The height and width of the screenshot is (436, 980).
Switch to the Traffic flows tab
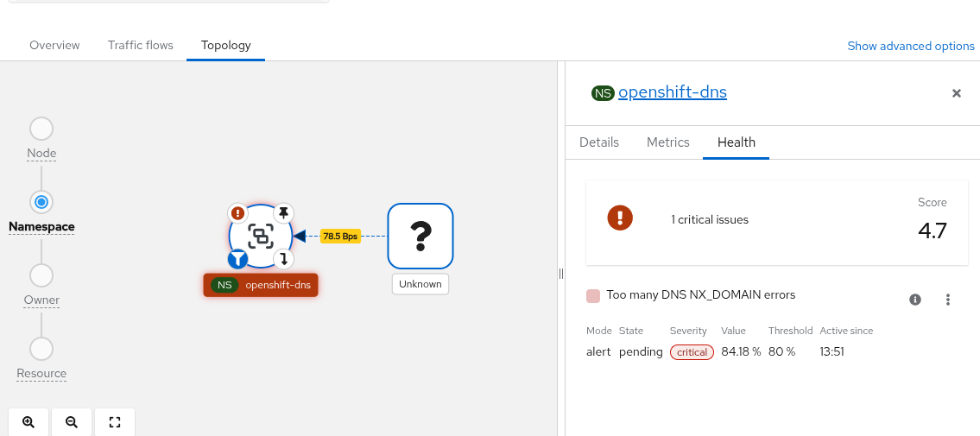[141, 46]
